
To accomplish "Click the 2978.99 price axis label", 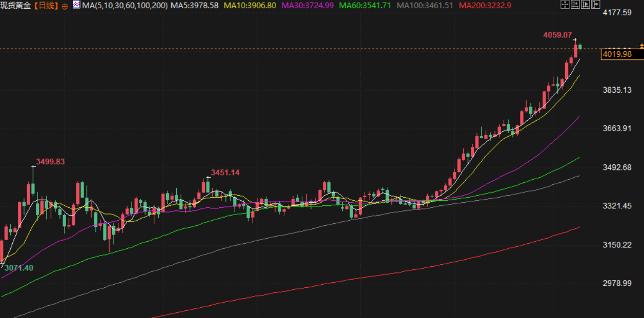I will 617,283.
